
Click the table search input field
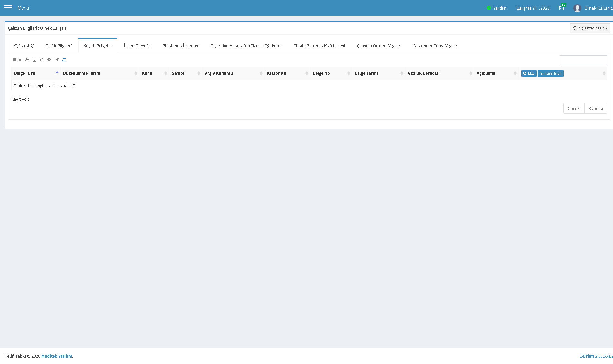coord(583,60)
